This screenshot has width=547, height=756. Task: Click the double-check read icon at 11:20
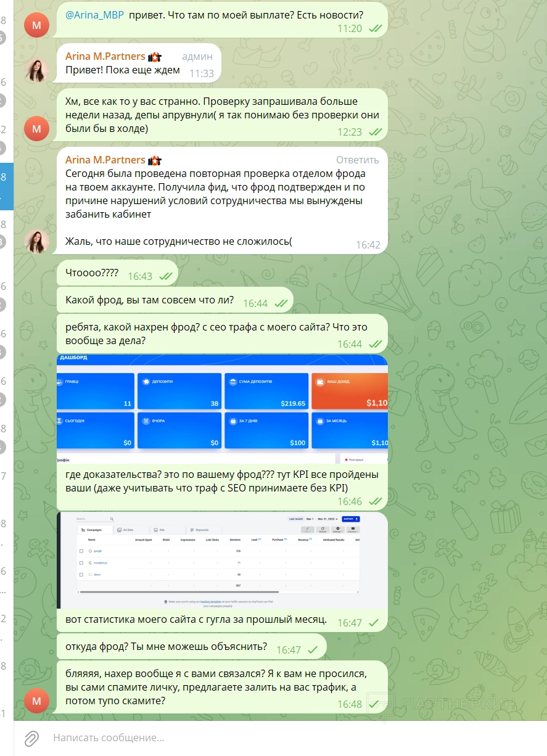click(374, 28)
